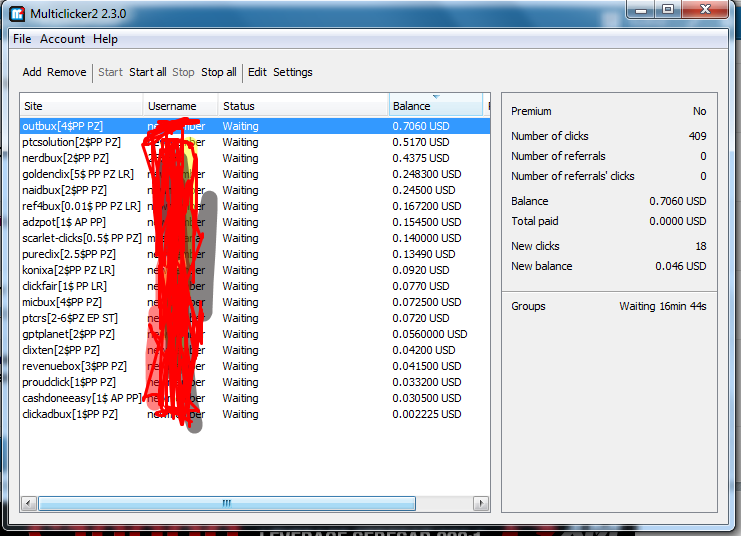This screenshot has height=536, width=741.
Task: Select the cashdoneeasy[1$ AP PP] row
Action: tap(255, 398)
